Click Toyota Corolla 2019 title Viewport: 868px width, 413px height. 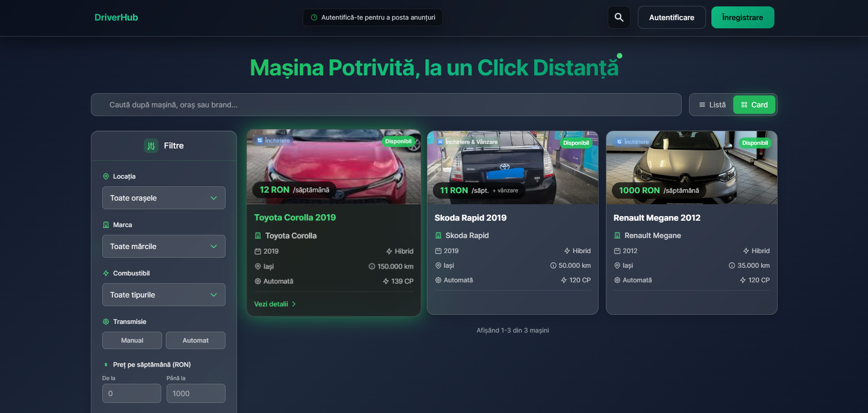pos(295,217)
